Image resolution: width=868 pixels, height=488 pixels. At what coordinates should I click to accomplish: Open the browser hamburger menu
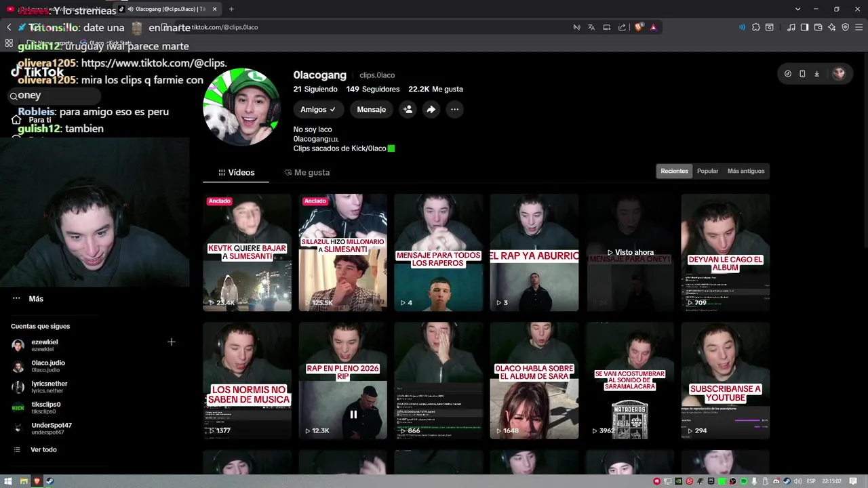tap(859, 27)
